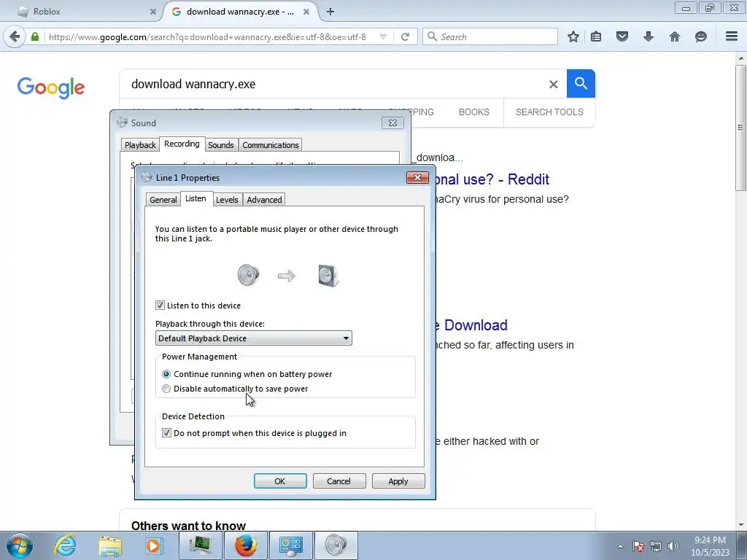Viewport: 747px width, 560px height.
Task: Click the blue Google search magnifier button
Action: 581,83
